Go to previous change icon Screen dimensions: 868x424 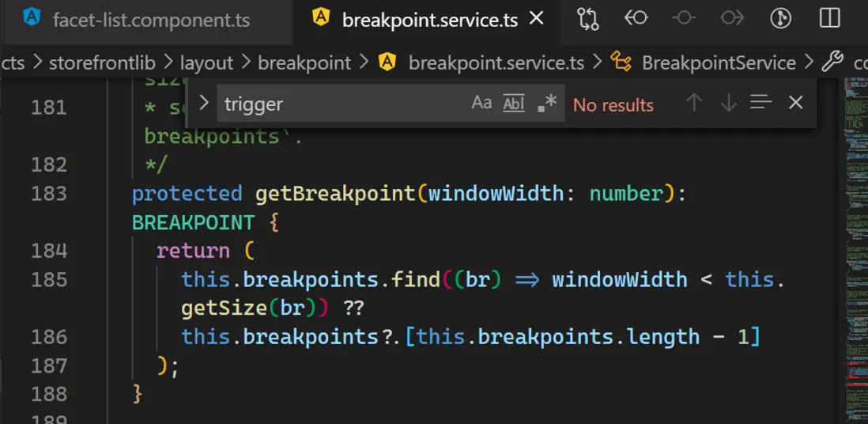(636, 18)
